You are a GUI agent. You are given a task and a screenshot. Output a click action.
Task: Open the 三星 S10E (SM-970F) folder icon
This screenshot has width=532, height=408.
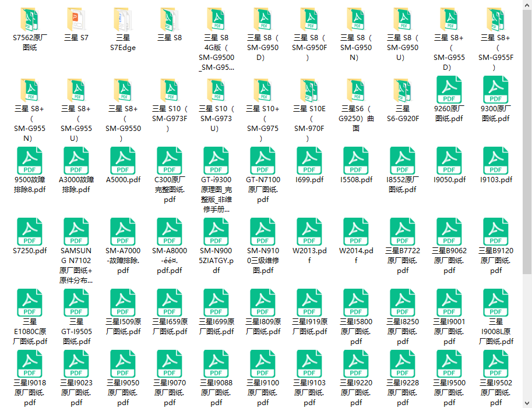pos(309,90)
